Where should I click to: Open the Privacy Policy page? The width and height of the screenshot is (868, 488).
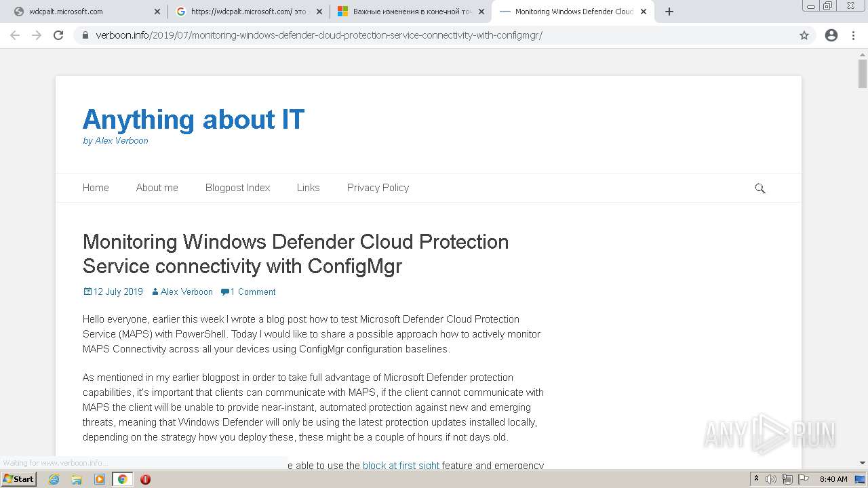[x=378, y=188]
